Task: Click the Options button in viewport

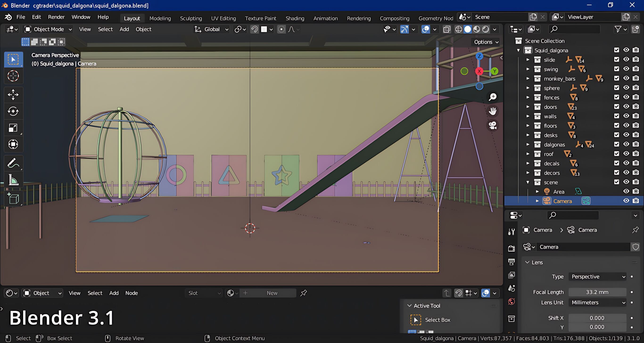Action: pyautogui.click(x=486, y=42)
